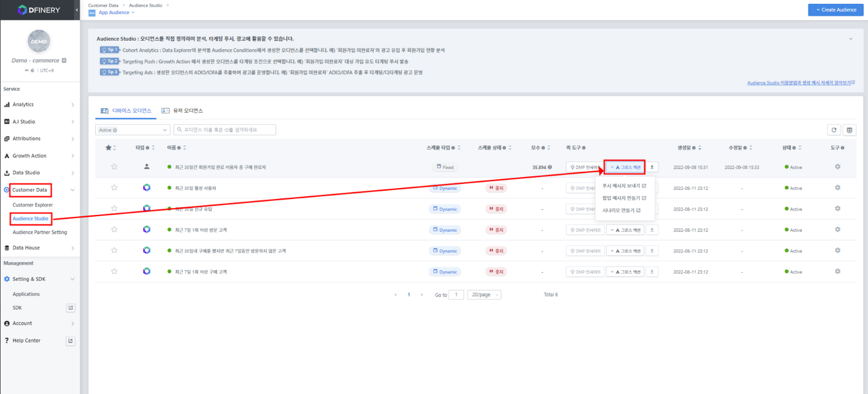868x394 pixels.
Task: Download audience 최근 7일 1회 이상 구매 고객
Action: [x=652, y=272]
